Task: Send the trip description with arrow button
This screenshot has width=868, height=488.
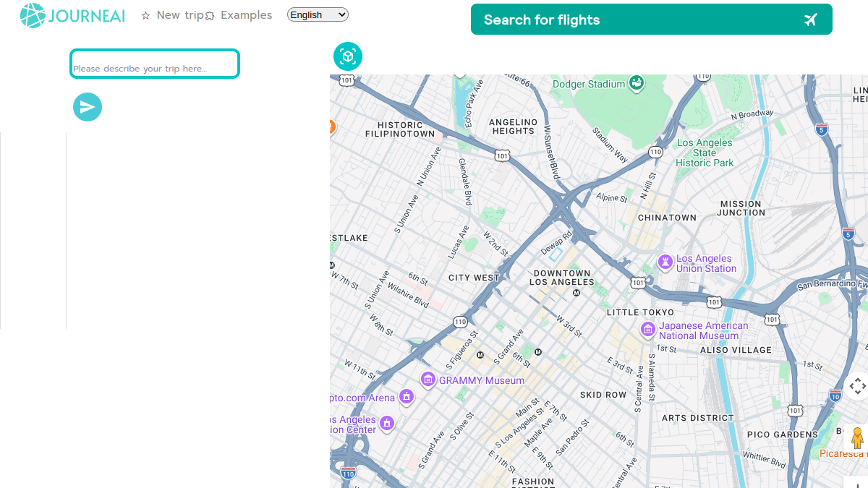Action: (88, 107)
